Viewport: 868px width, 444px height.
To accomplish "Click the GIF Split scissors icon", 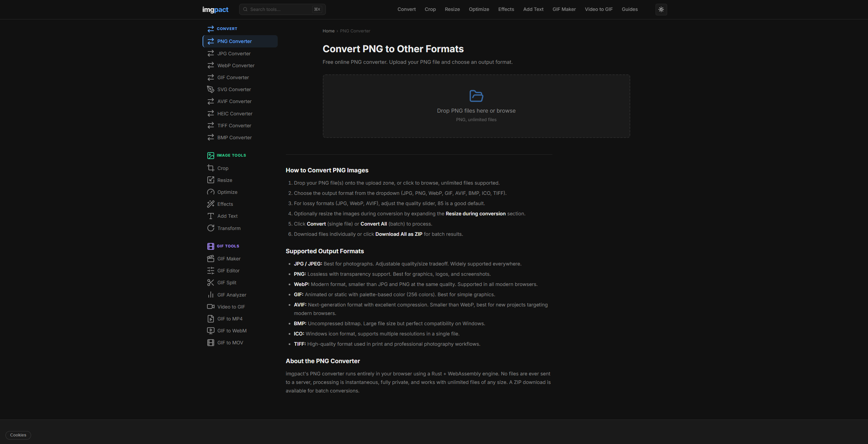I will coord(211,283).
